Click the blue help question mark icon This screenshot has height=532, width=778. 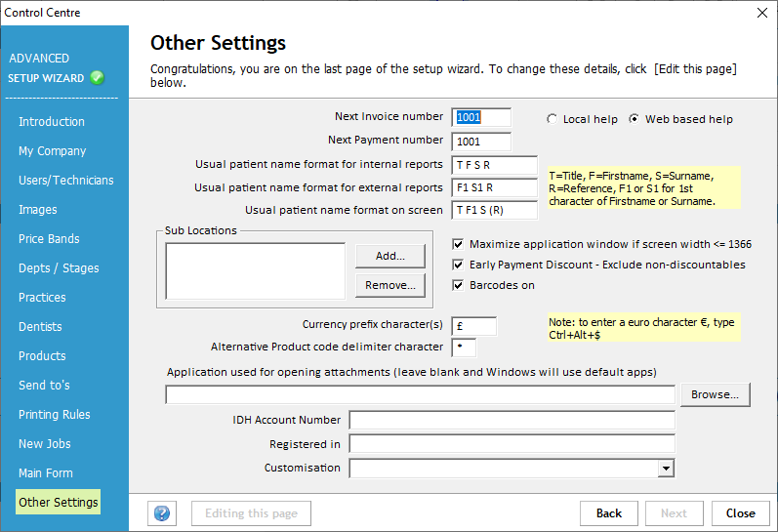tap(162, 513)
